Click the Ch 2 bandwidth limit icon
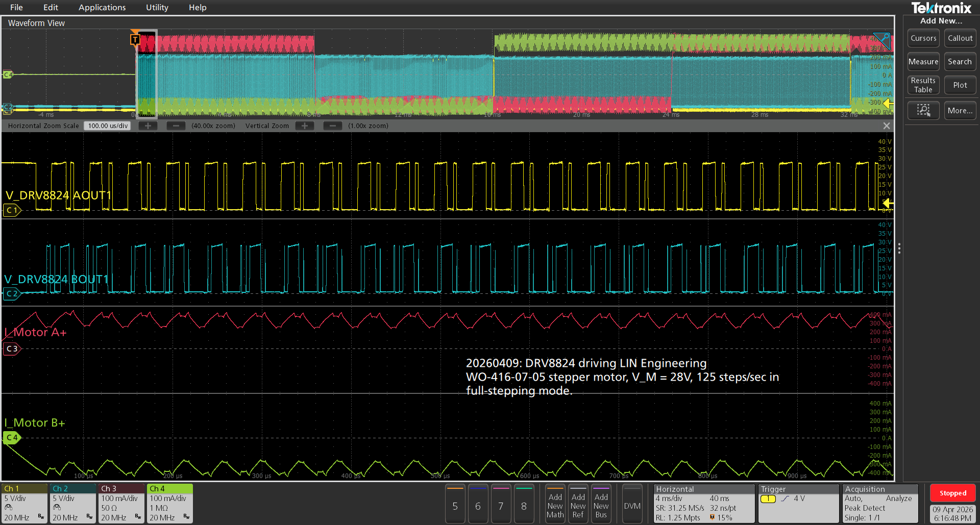Image resolution: width=980 pixels, height=525 pixels. point(90,517)
